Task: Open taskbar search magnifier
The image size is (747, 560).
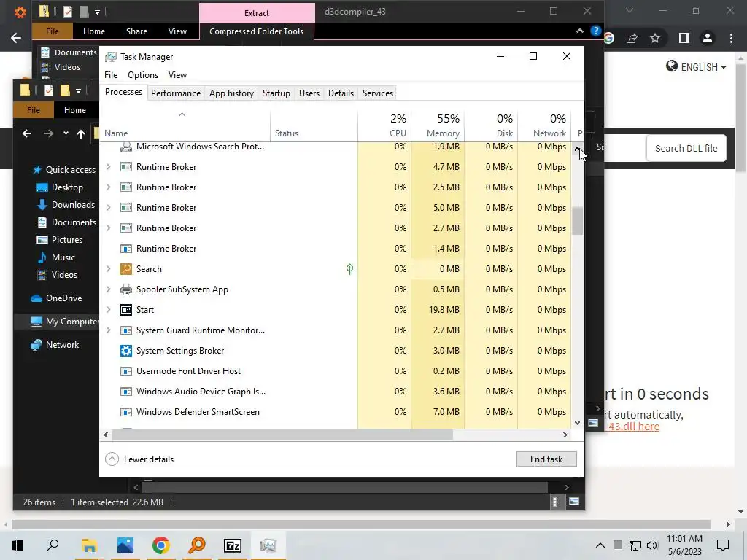Action: (53, 545)
